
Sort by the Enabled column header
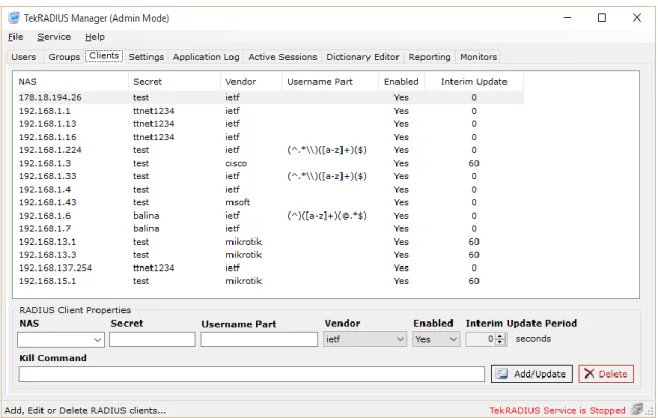(402, 82)
